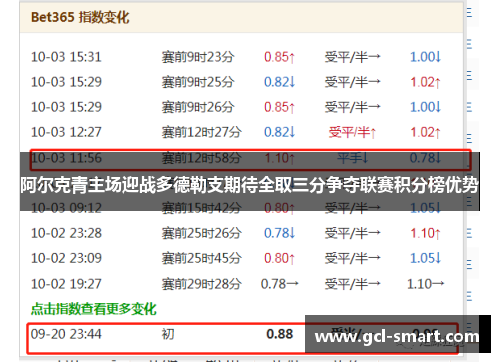Select the 赛前9时23分 cell
The image size is (500, 362).
pos(198,57)
